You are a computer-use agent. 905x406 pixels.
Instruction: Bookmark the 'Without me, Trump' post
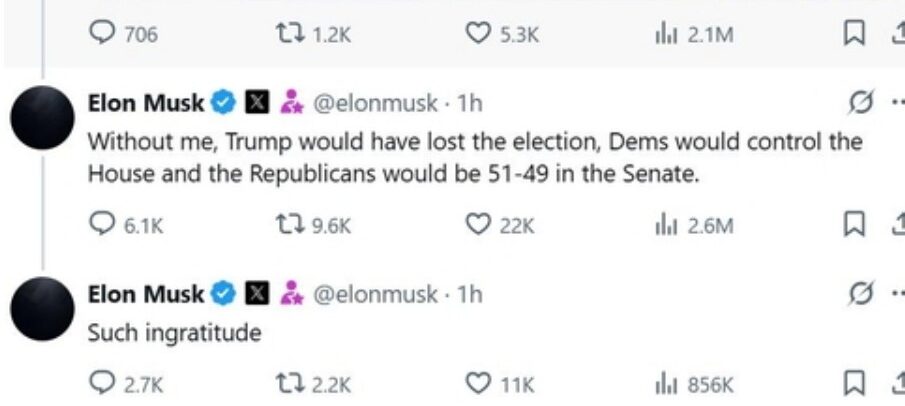[x=854, y=225]
